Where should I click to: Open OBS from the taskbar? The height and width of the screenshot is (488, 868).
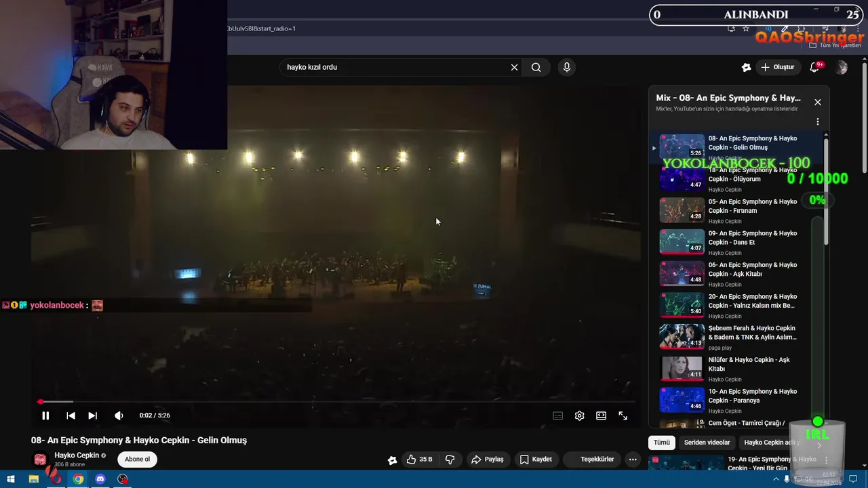pos(123,479)
